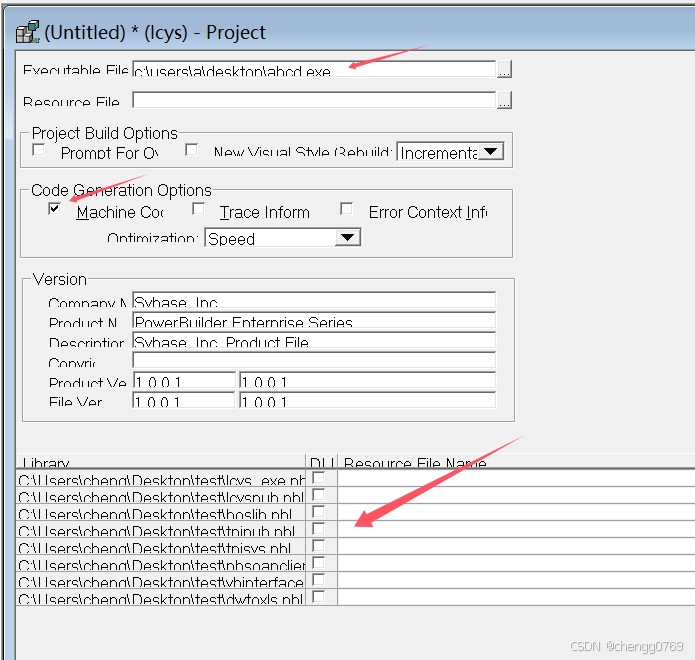This screenshot has height=660, width=695.
Task: Toggle the Error Context Information checkbox
Action: tap(347, 210)
